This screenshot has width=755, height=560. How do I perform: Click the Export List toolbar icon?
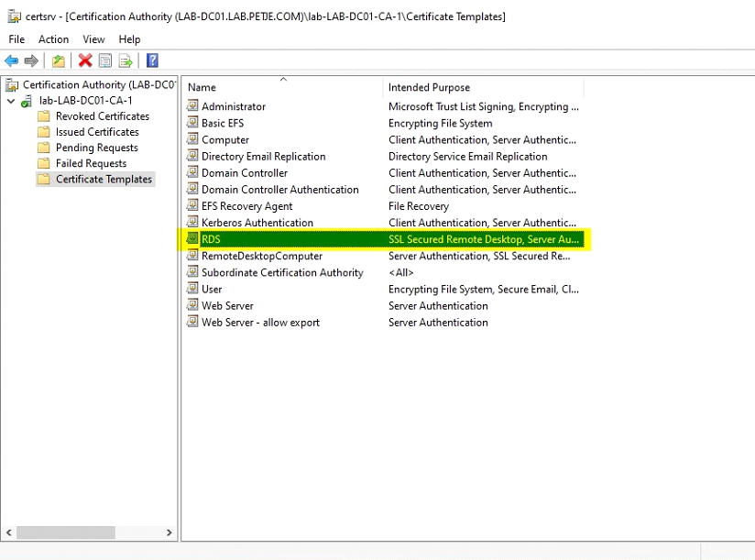tap(126, 60)
